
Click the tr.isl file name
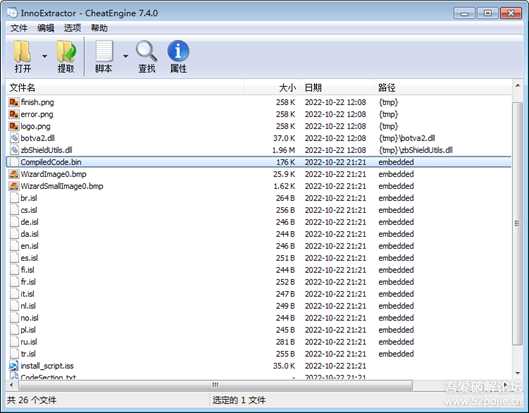pyautogui.click(x=28, y=354)
